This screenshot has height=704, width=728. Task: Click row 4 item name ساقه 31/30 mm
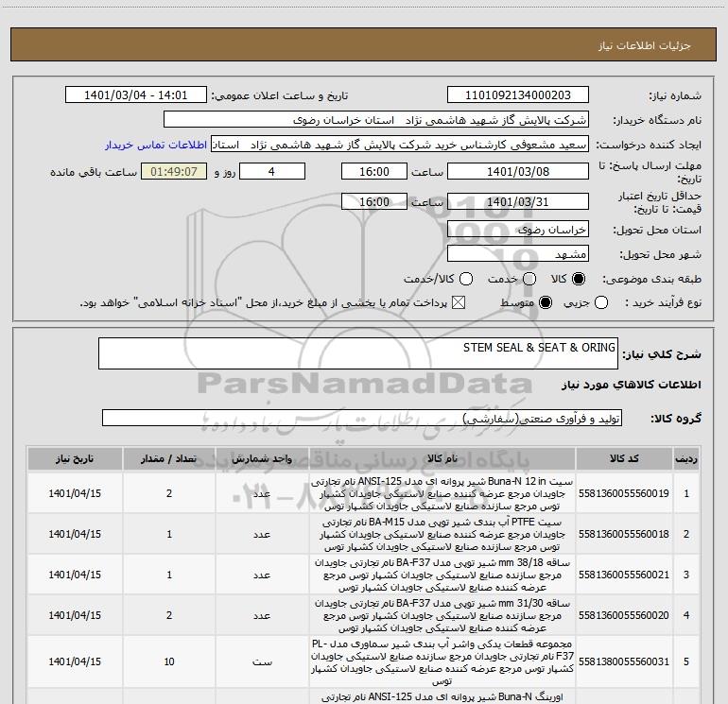pyautogui.click(x=442, y=615)
